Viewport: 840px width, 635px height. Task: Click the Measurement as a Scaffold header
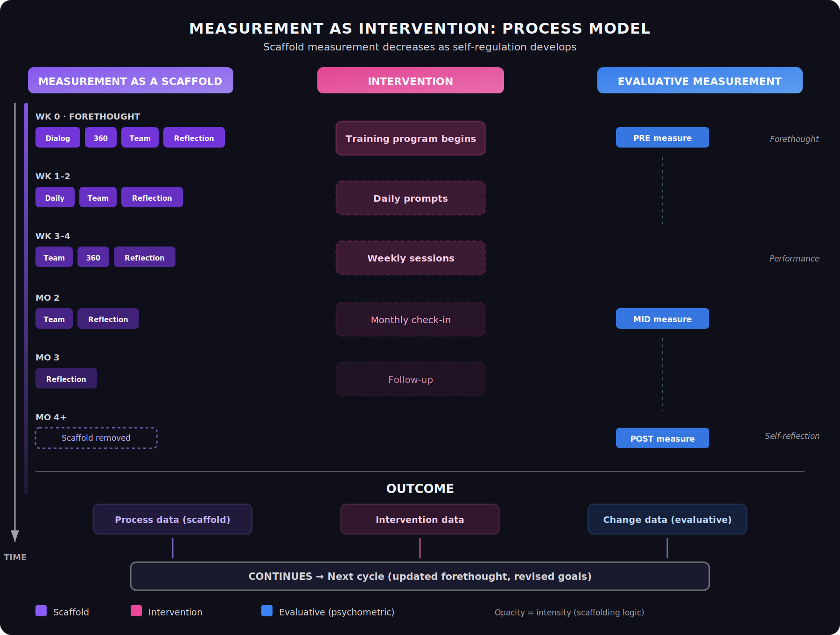(x=131, y=80)
